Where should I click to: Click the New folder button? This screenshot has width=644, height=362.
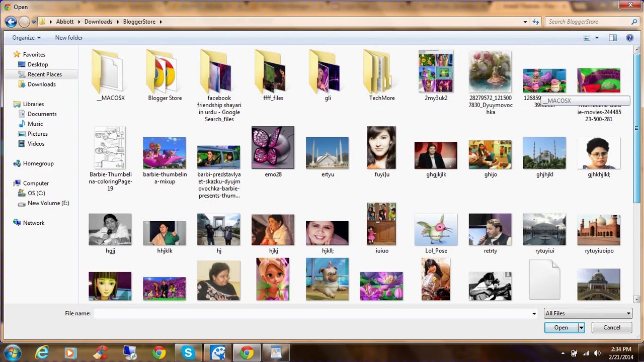(x=69, y=38)
